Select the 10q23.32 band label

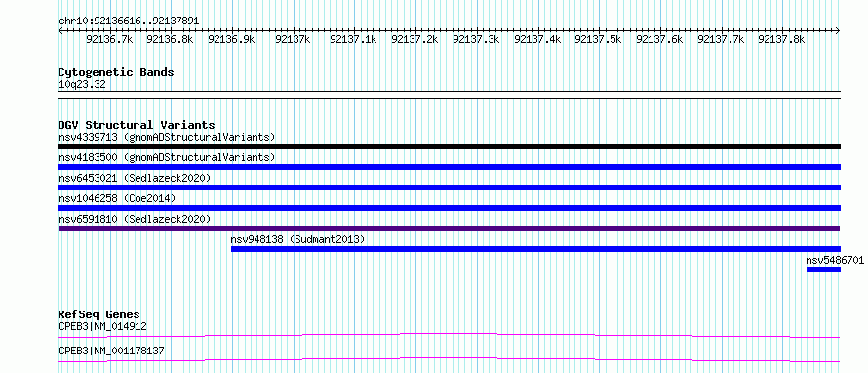tap(82, 85)
